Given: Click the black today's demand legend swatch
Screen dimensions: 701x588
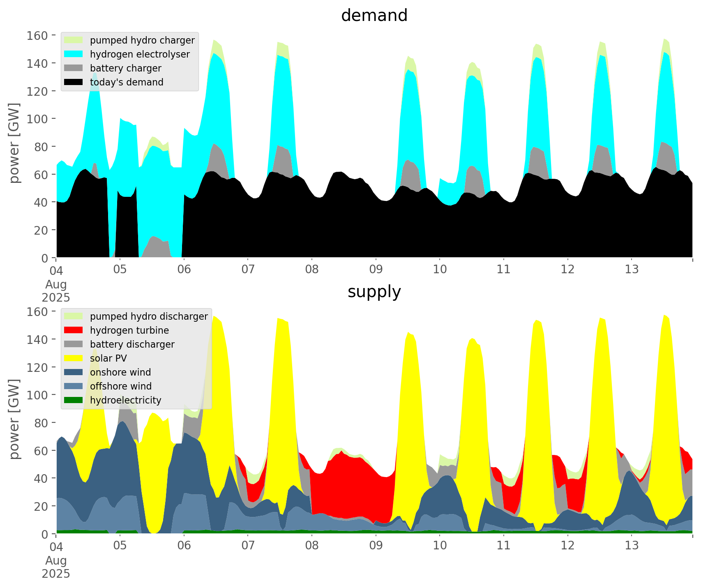Looking at the screenshot, I should [x=74, y=82].
